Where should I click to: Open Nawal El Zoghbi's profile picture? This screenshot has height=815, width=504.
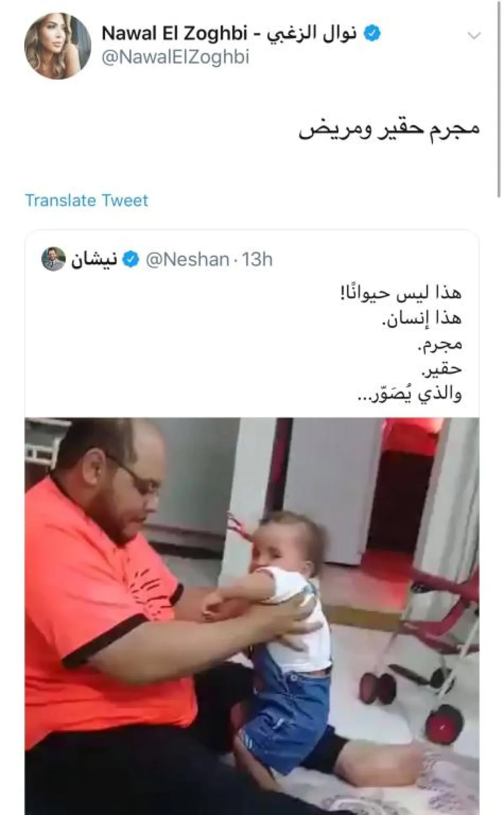tap(58, 46)
